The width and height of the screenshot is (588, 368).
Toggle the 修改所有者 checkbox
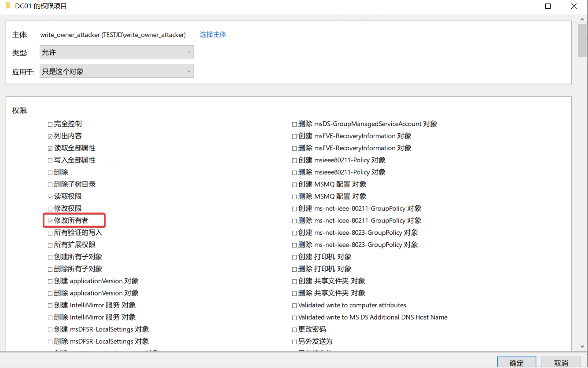tap(50, 221)
